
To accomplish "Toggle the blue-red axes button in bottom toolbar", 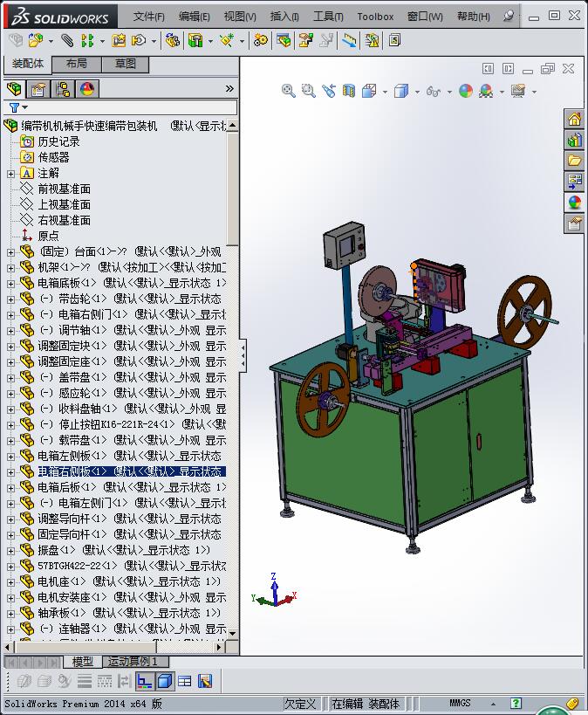I will click(x=145, y=681).
